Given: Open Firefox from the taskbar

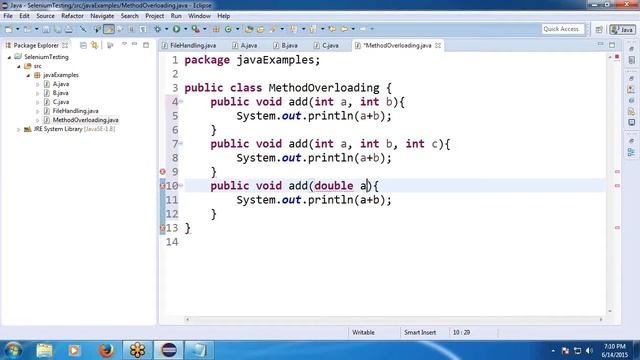Looking at the screenshot, I should [x=106, y=350].
